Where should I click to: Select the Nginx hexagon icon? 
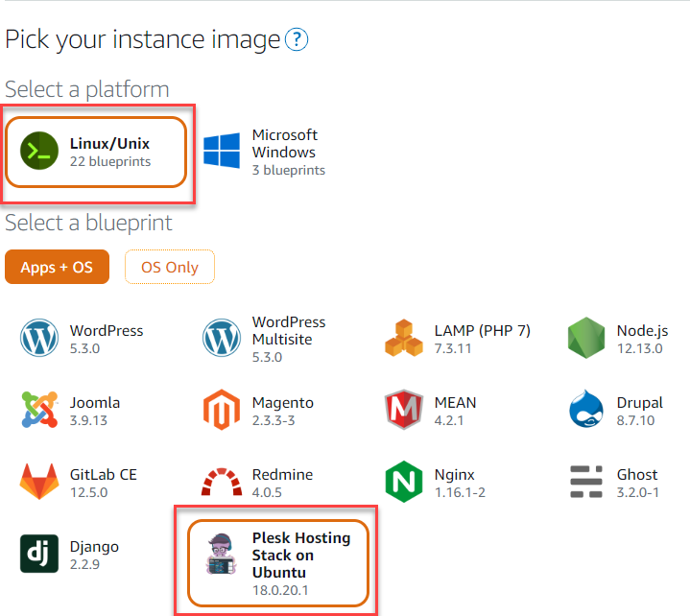click(x=404, y=482)
